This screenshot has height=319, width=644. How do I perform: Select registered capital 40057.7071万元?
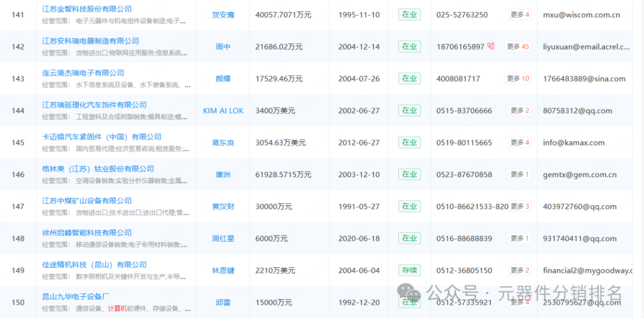click(x=283, y=15)
